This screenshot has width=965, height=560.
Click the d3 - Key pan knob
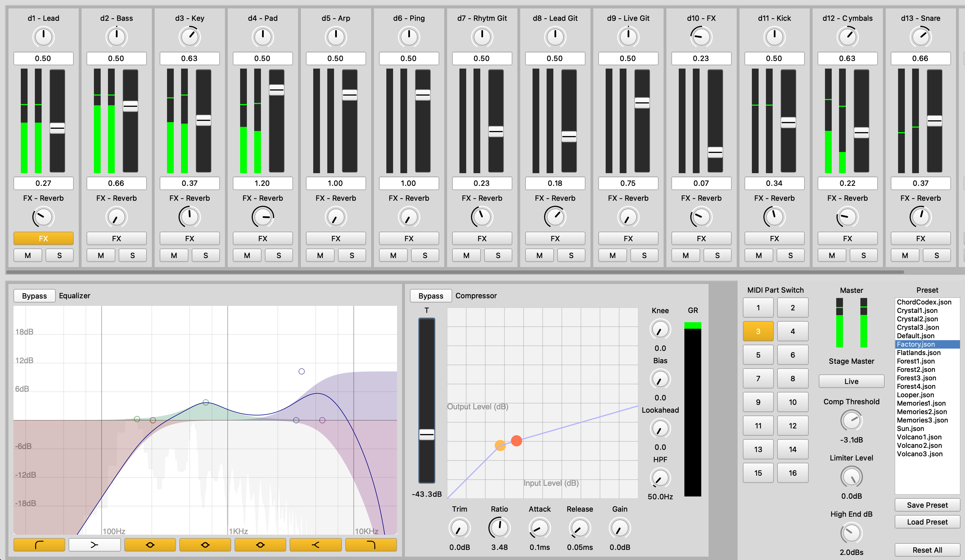point(190,37)
